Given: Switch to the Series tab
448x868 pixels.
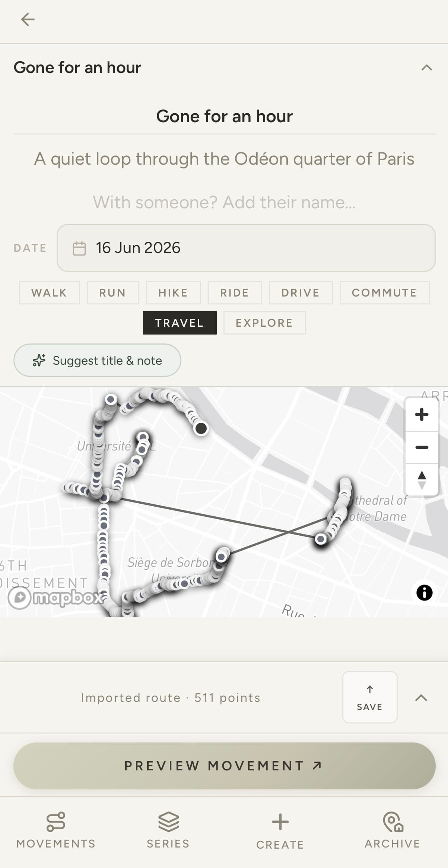Looking at the screenshot, I should 168,830.
